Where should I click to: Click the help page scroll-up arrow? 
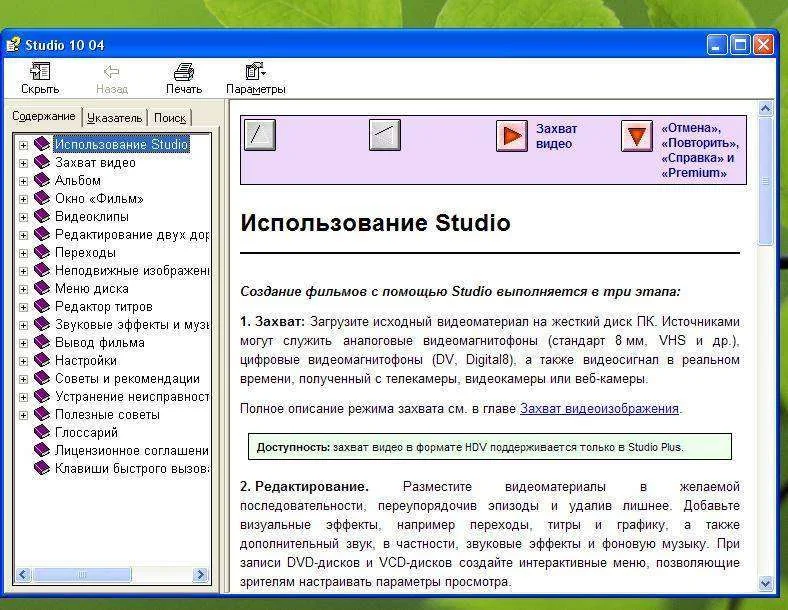(x=765, y=109)
